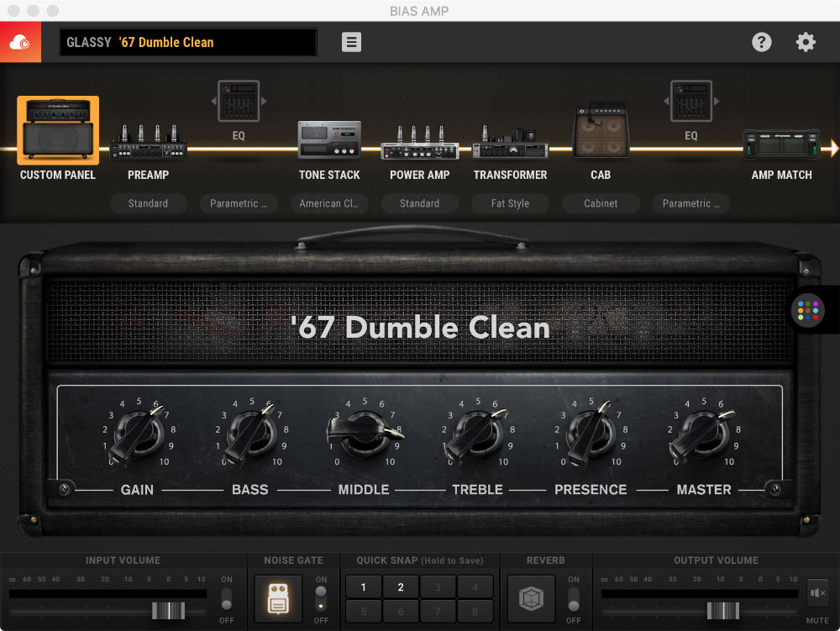Open the American Cl... tone stack selector
This screenshot has width=840, height=631.
[329, 203]
